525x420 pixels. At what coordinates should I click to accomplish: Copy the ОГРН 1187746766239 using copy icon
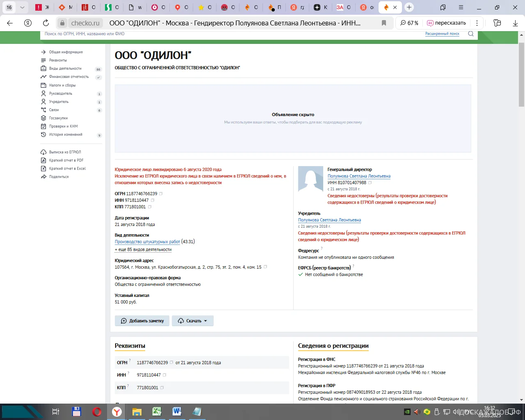161,194
